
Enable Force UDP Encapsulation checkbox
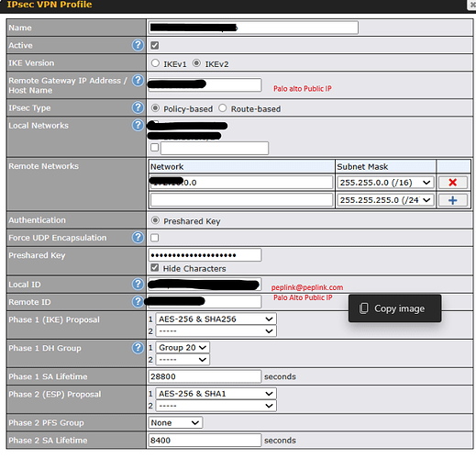coord(155,238)
